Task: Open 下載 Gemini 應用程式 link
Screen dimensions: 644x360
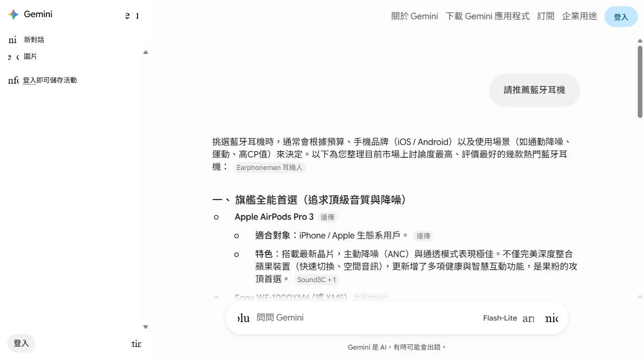Action: pyautogui.click(x=488, y=16)
